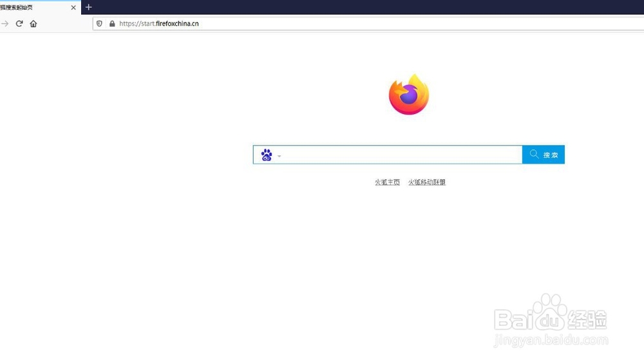This screenshot has width=644, height=362.
Task: Open the 火狐移动联盟 link
Action: (x=427, y=182)
